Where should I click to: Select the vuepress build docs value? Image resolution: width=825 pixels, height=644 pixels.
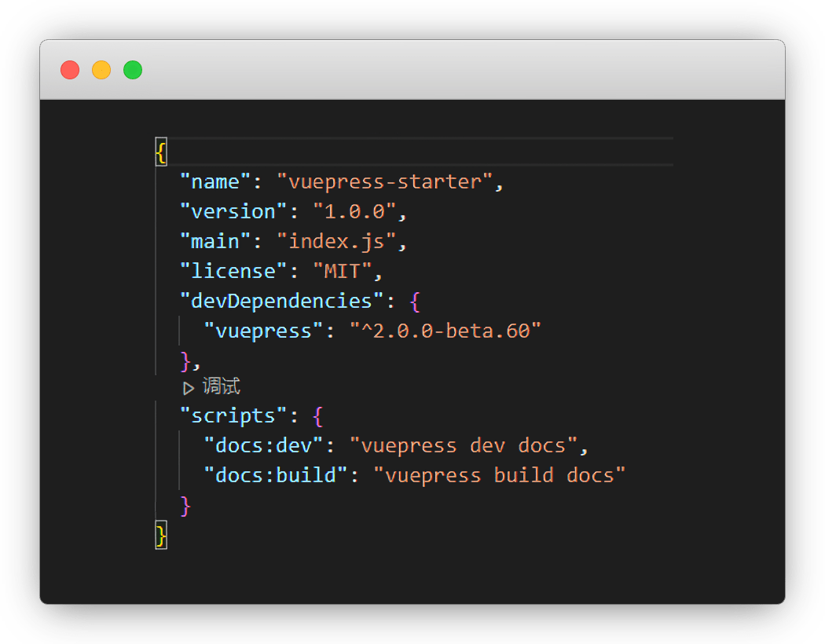[x=500, y=474]
